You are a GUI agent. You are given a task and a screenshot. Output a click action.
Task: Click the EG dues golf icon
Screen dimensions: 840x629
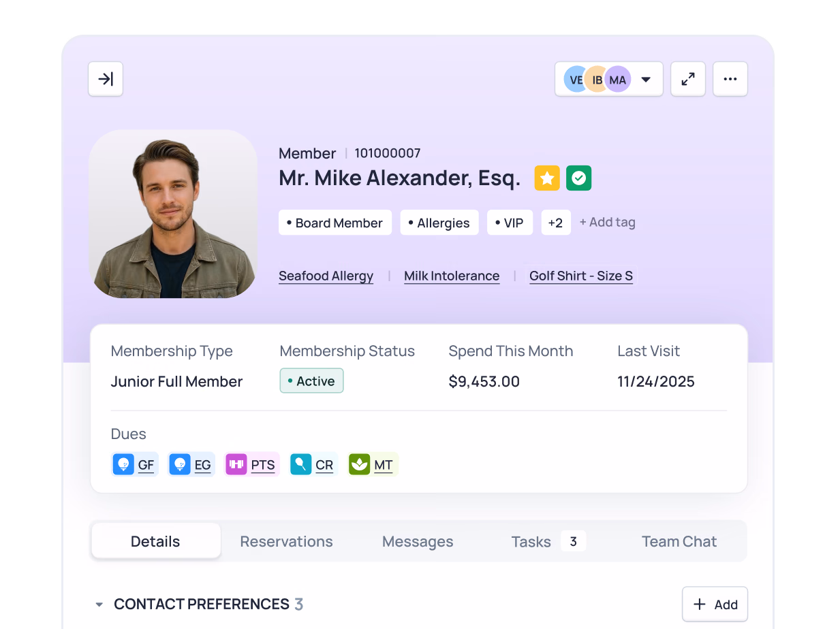(180, 464)
